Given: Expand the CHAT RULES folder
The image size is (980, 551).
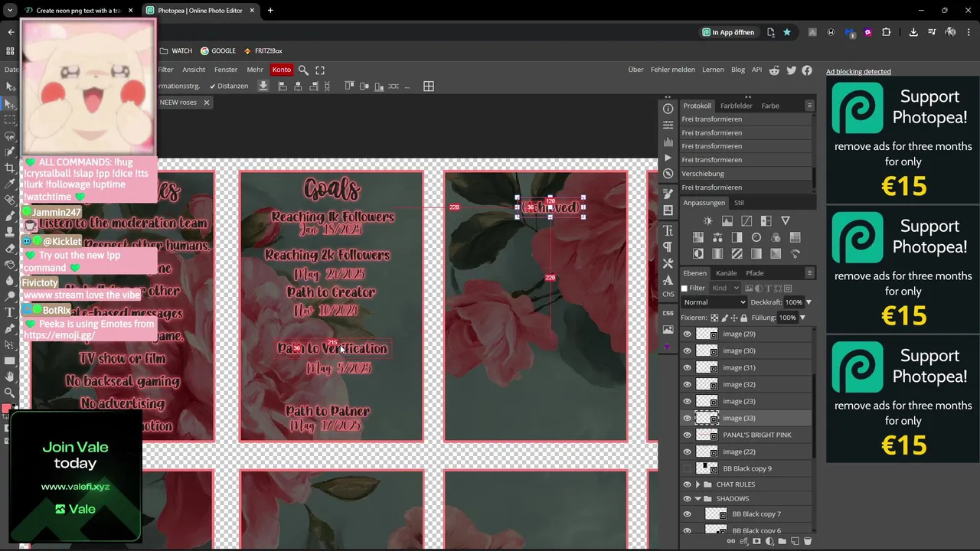Looking at the screenshot, I should (697, 484).
